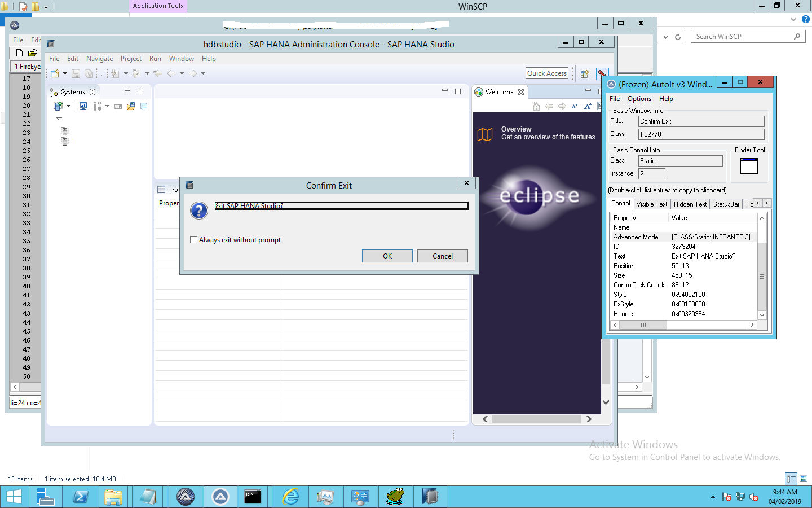Select the Application Tools ribbon tab in WinSCP

(158, 6)
